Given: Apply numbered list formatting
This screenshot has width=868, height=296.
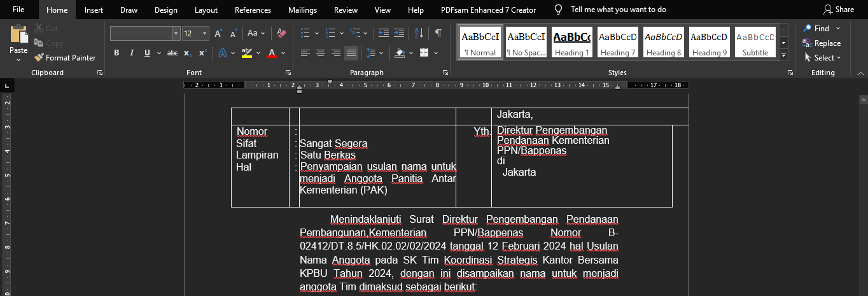Looking at the screenshot, I should pos(331,33).
